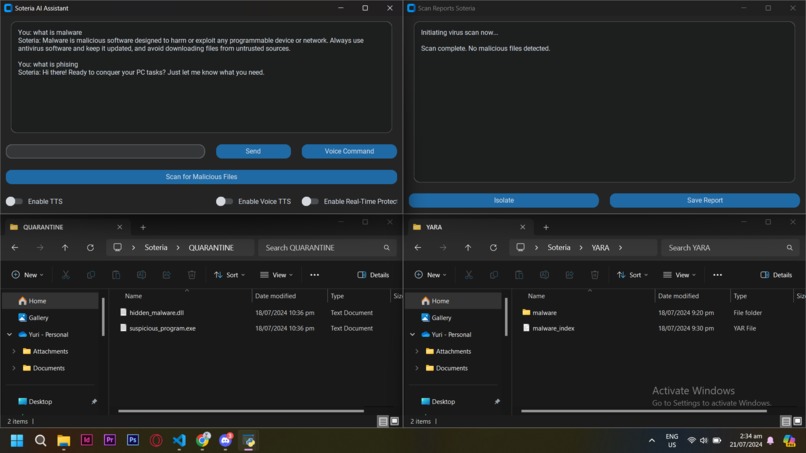The height and width of the screenshot is (453, 806).
Task: Go up one level in YARA window
Action: [468, 248]
